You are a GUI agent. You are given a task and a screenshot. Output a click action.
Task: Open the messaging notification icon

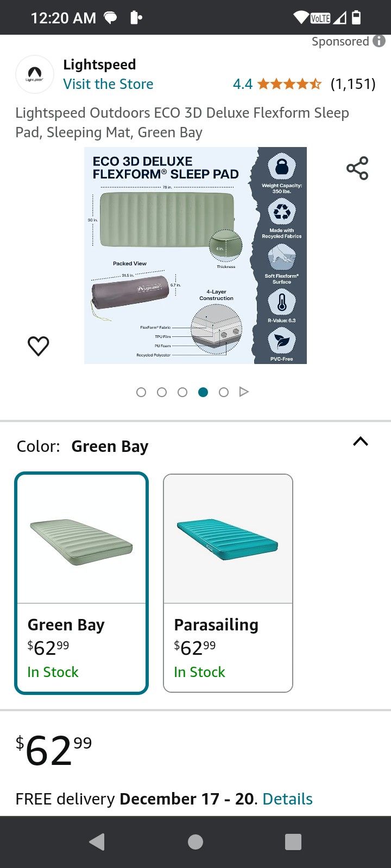coord(111,17)
